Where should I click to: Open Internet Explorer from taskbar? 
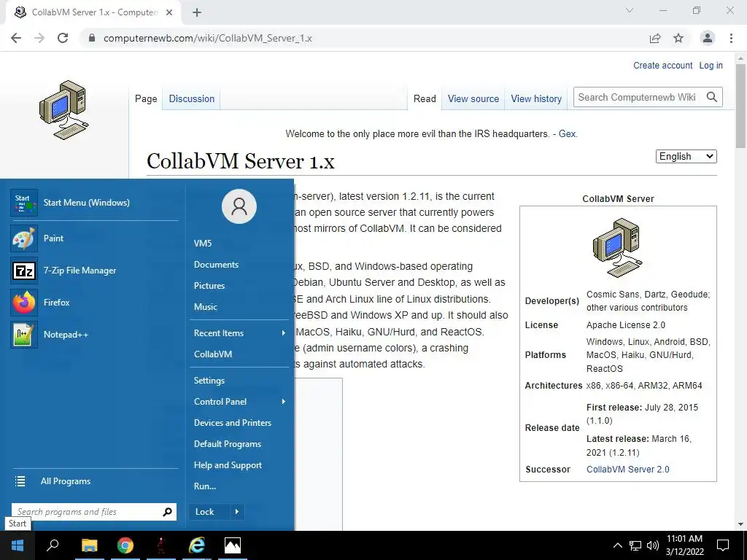[196, 545]
